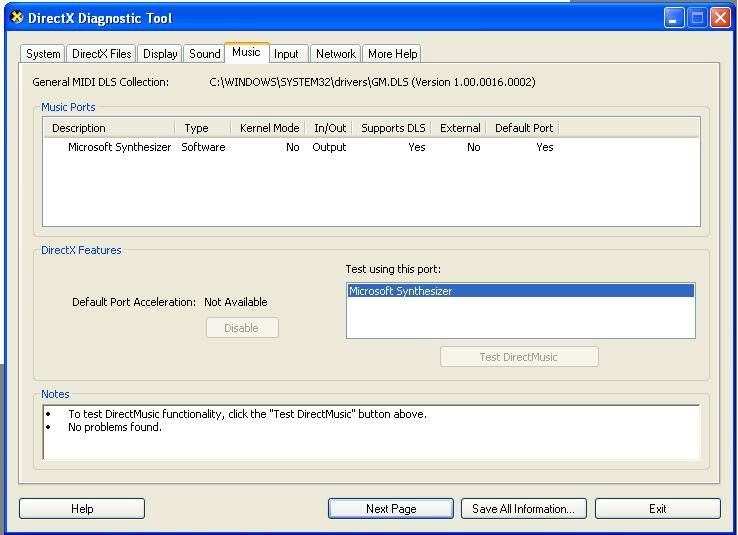Click the 'To test DirectMusic functionality' note
This screenshot has height=535, width=738.
[248, 414]
